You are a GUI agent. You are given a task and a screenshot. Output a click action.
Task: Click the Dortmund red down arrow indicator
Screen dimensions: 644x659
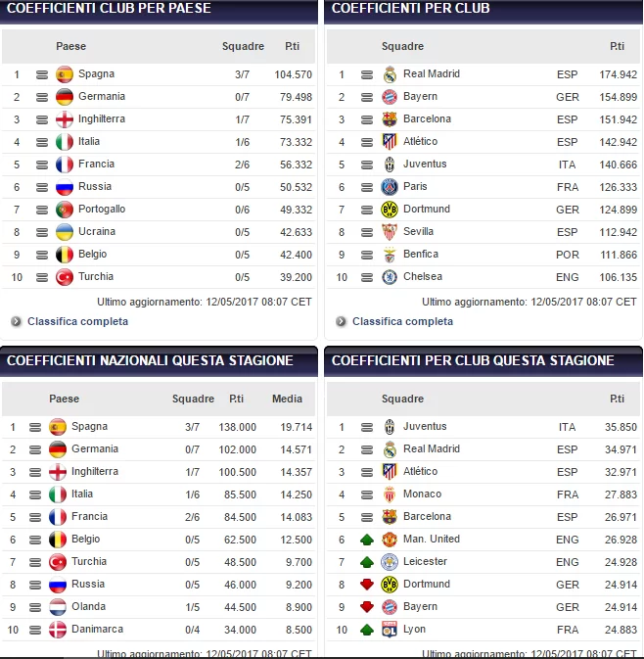tap(367, 585)
